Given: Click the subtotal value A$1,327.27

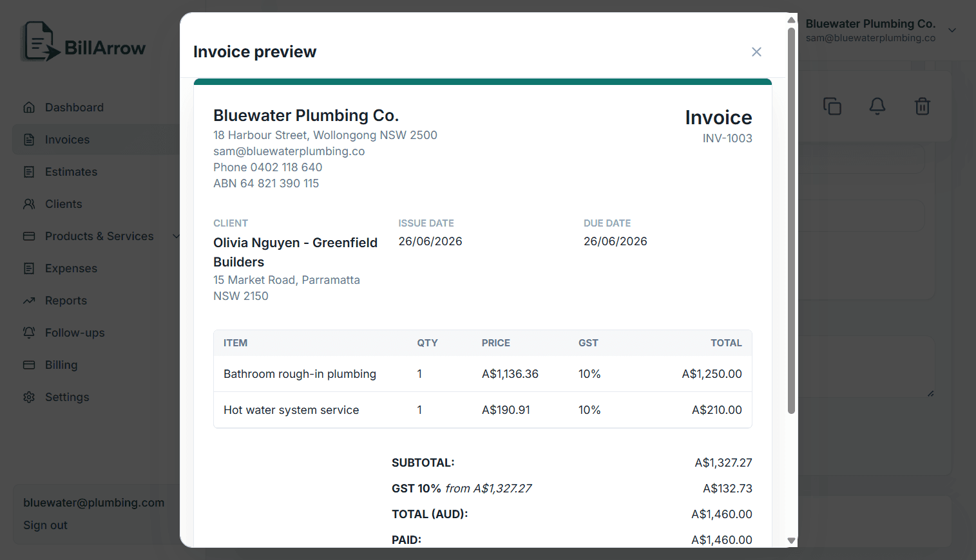Looking at the screenshot, I should click(723, 463).
